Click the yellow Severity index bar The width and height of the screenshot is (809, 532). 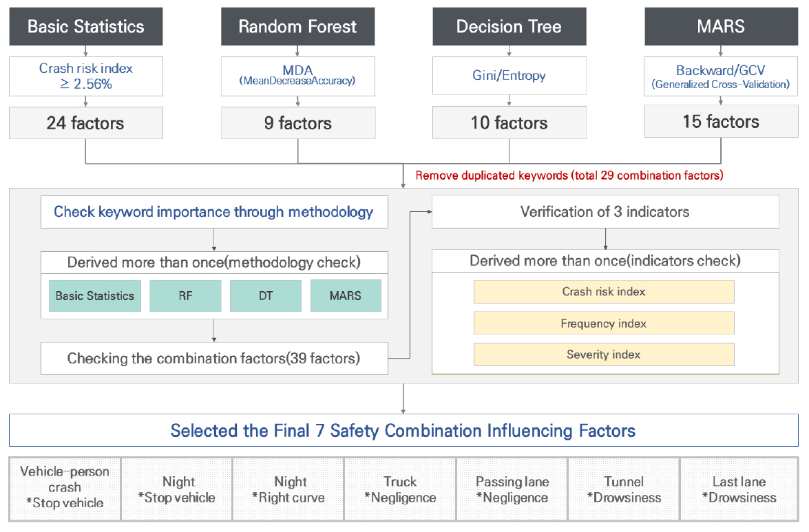tap(604, 355)
